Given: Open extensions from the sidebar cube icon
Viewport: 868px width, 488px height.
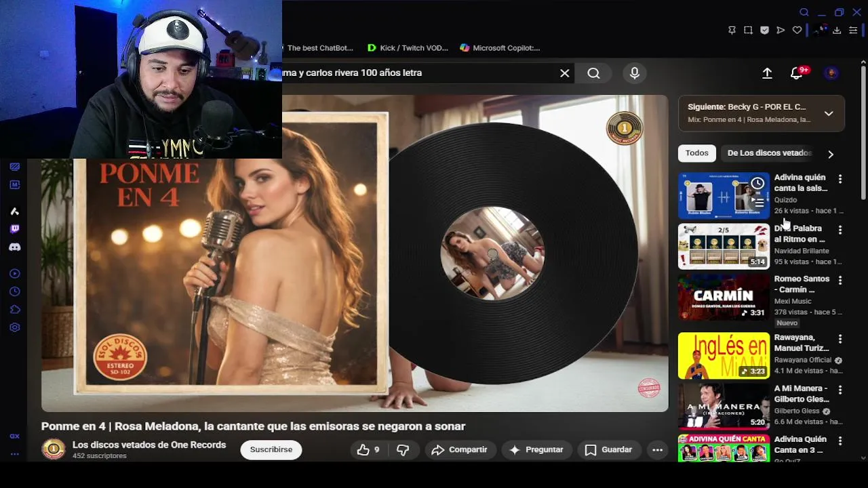Looking at the screenshot, I should [14, 310].
